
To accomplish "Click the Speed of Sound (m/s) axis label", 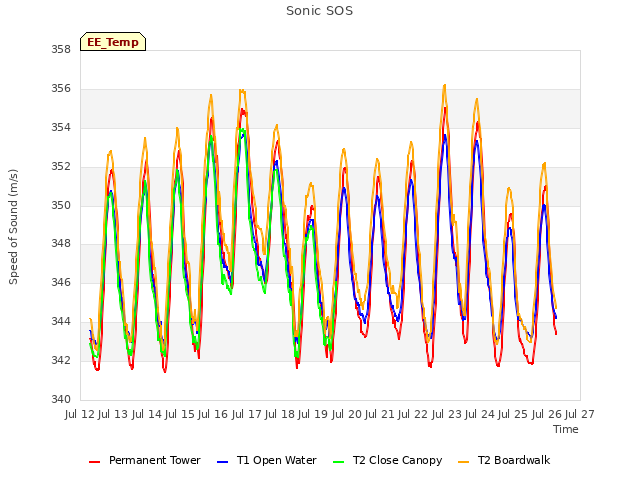I will (x=13, y=227).
